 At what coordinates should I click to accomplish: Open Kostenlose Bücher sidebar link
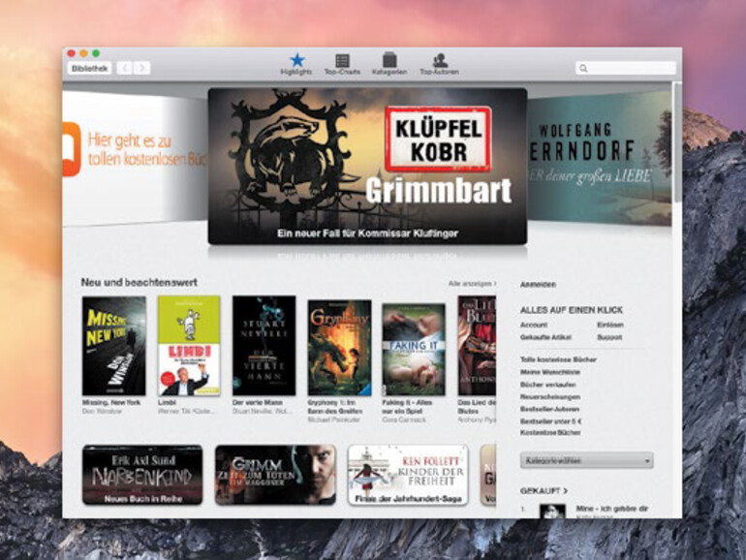click(550, 433)
